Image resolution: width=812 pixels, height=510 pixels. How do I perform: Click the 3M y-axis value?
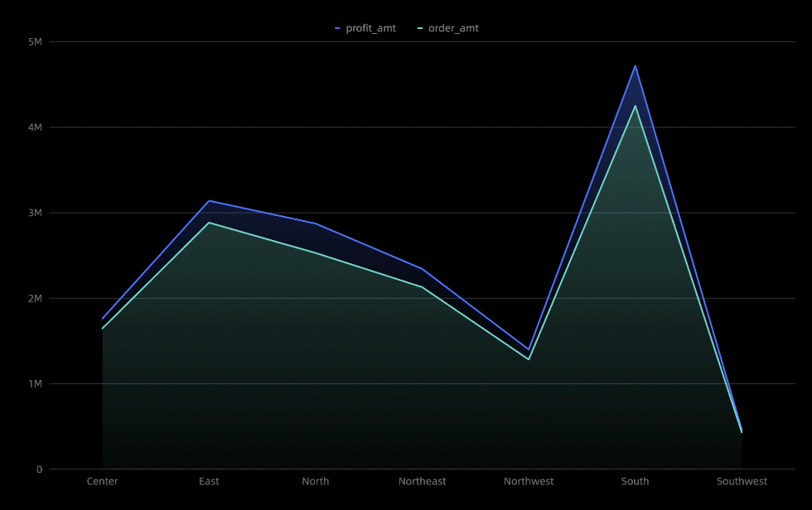[x=35, y=213]
